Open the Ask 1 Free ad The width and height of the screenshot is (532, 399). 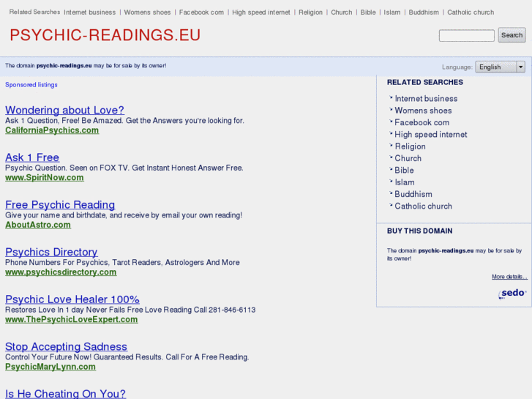[x=32, y=157]
